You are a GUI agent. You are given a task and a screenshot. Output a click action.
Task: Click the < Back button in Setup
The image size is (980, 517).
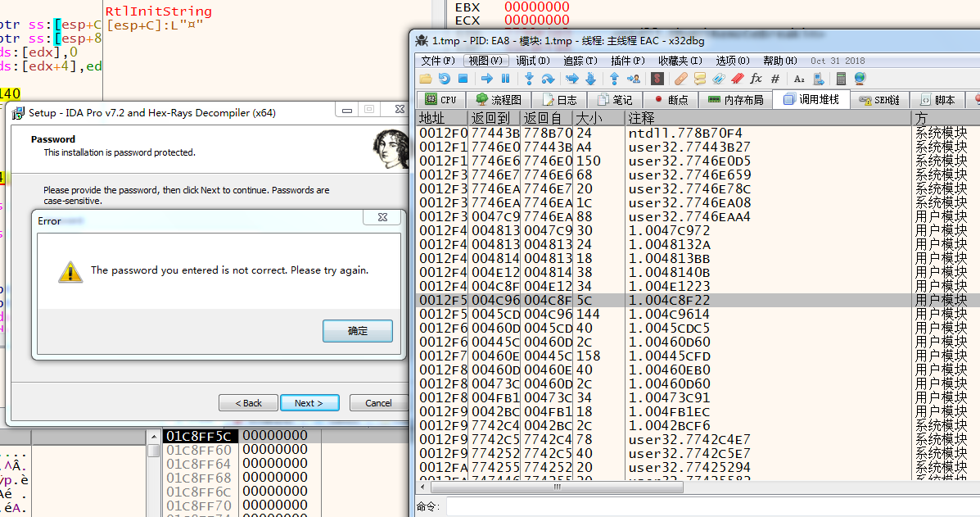click(248, 402)
